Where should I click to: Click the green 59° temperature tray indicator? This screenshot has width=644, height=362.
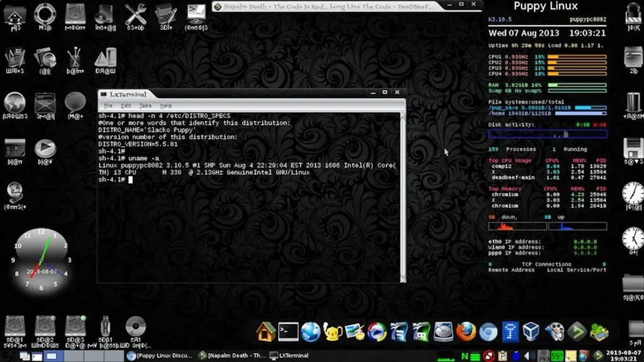tap(557, 356)
